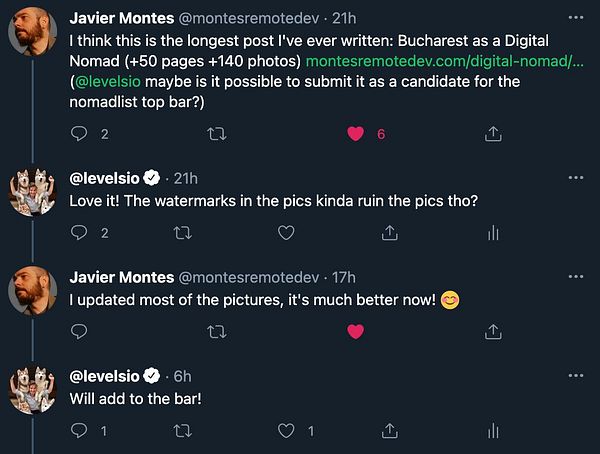Unlike Javier's tweet with 6 likes
The width and height of the screenshot is (600, 454).
[x=354, y=132]
